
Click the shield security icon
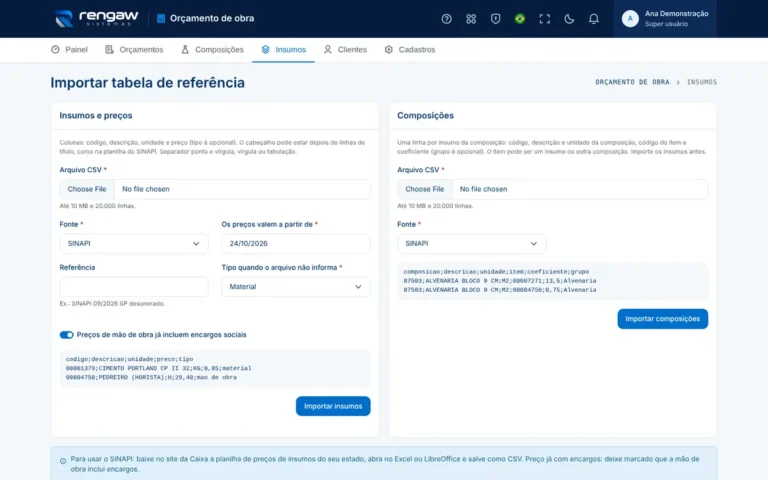pos(495,19)
